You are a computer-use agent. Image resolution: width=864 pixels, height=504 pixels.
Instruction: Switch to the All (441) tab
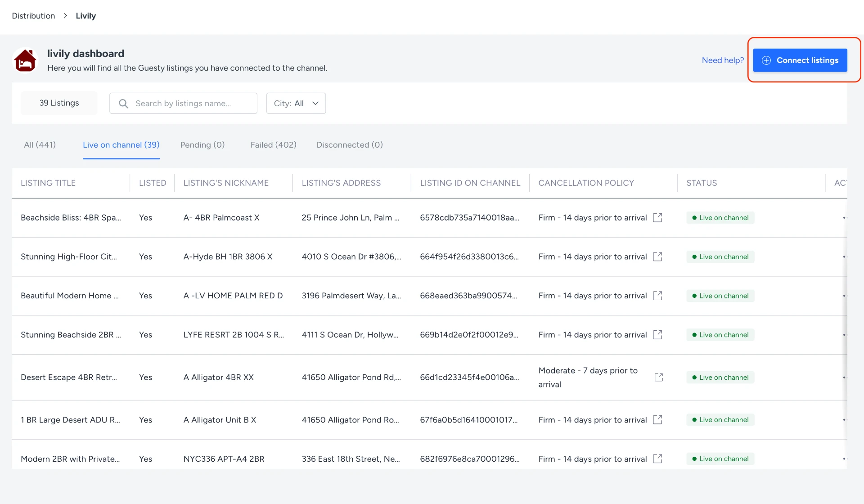click(40, 145)
